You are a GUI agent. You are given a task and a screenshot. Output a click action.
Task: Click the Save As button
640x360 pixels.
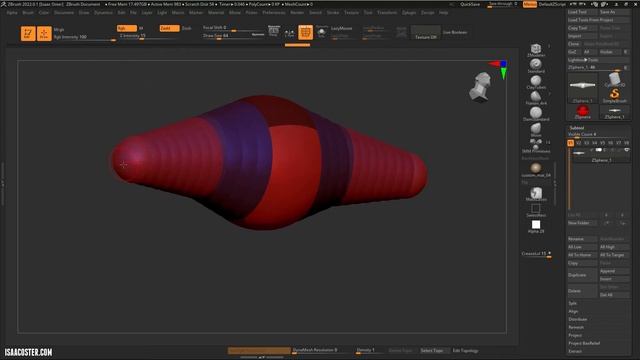click(614, 12)
